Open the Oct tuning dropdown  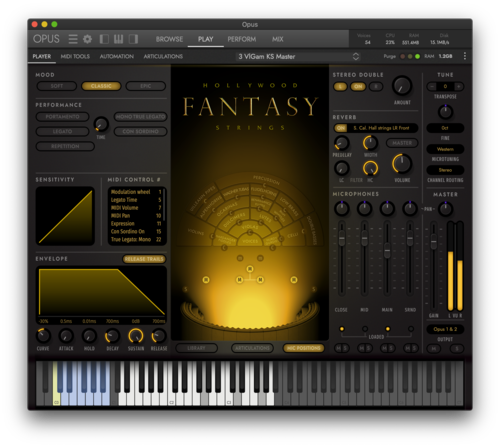[445, 128]
